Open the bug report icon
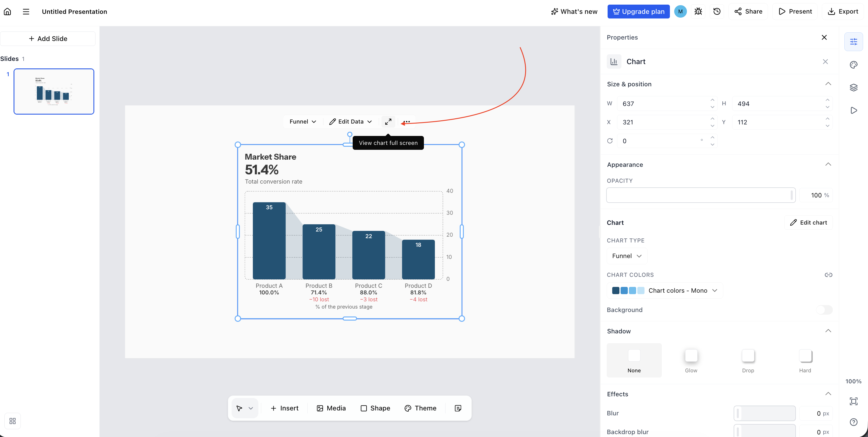This screenshot has width=868, height=437. pos(698,12)
